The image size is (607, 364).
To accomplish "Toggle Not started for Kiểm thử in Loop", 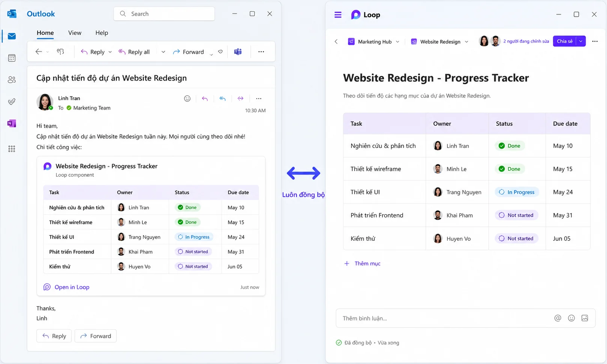I will (516, 239).
